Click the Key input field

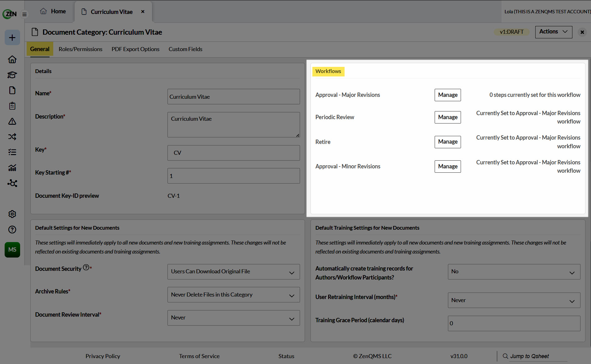click(233, 153)
